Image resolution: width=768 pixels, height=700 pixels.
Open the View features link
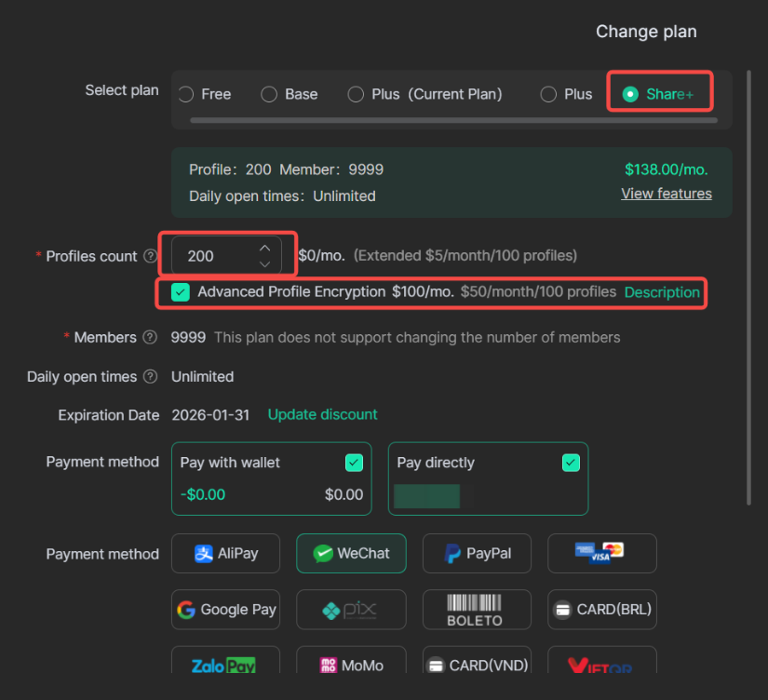pyautogui.click(x=666, y=194)
